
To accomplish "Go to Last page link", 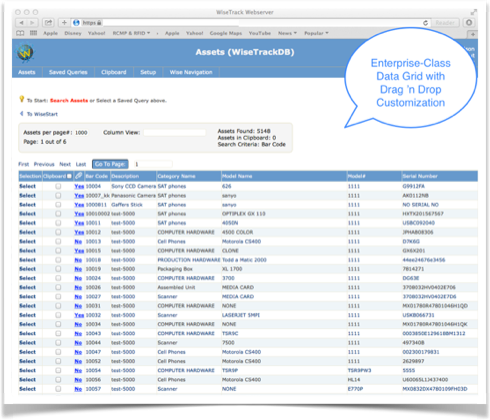I will pyautogui.click(x=81, y=164).
